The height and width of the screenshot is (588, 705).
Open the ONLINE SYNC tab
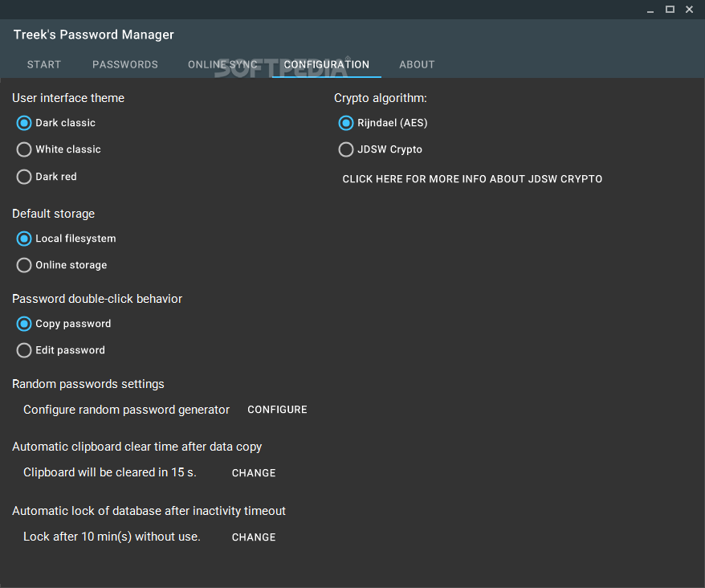click(x=222, y=64)
